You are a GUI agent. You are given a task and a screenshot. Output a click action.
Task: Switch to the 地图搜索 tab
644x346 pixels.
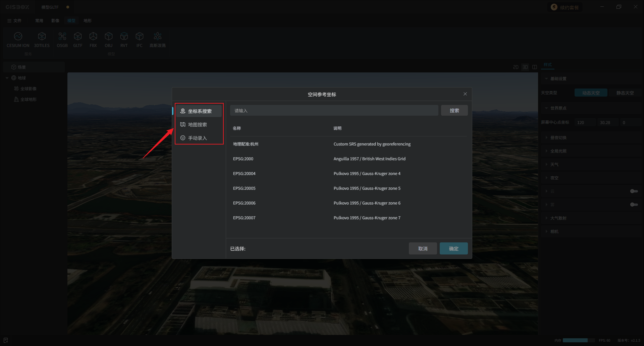[197, 125]
